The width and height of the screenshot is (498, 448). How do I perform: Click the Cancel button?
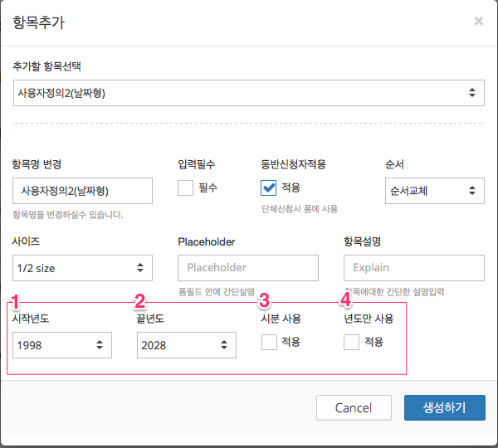tap(354, 407)
